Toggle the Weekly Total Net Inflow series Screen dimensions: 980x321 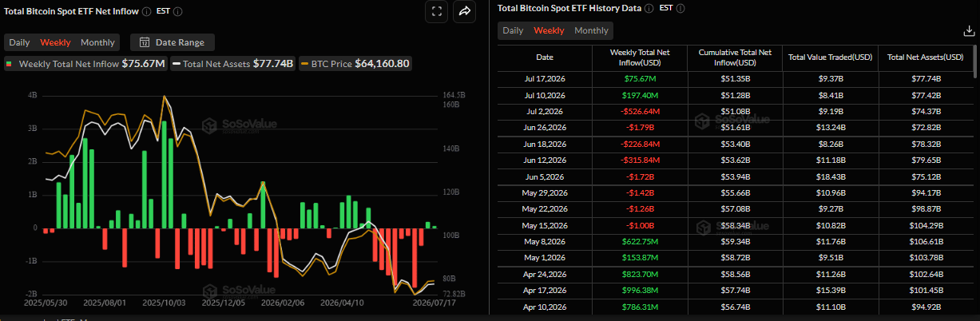[x=85, y=64]
